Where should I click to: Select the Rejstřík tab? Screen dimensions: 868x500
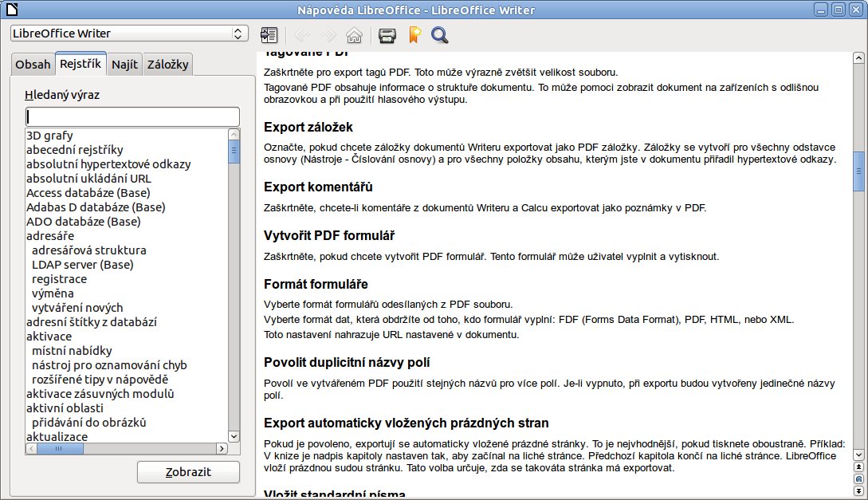tap(81, 64)
